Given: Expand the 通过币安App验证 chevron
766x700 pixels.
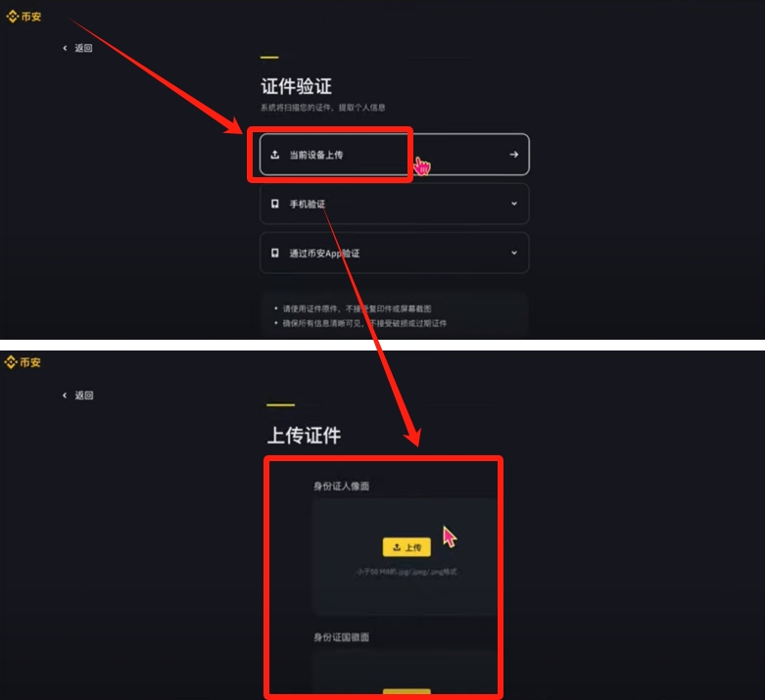Looking at the screenshot, I should pos(514,253).
